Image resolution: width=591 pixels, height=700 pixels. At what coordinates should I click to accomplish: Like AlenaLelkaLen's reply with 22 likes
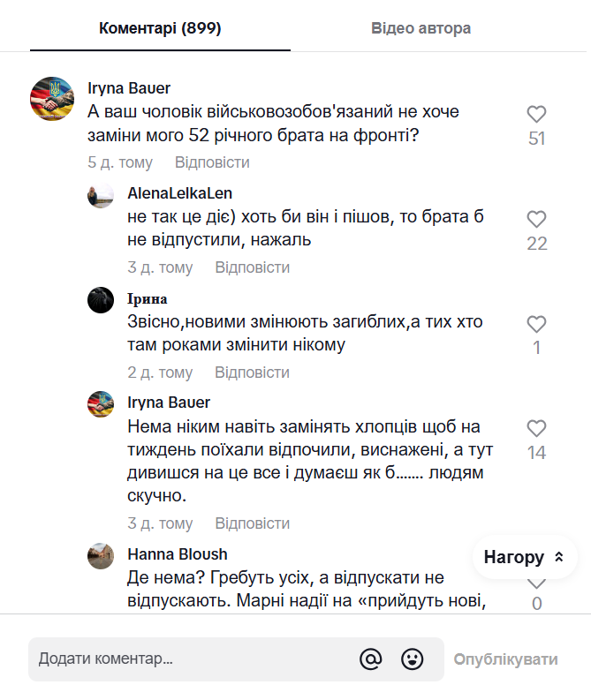(536, 220)
